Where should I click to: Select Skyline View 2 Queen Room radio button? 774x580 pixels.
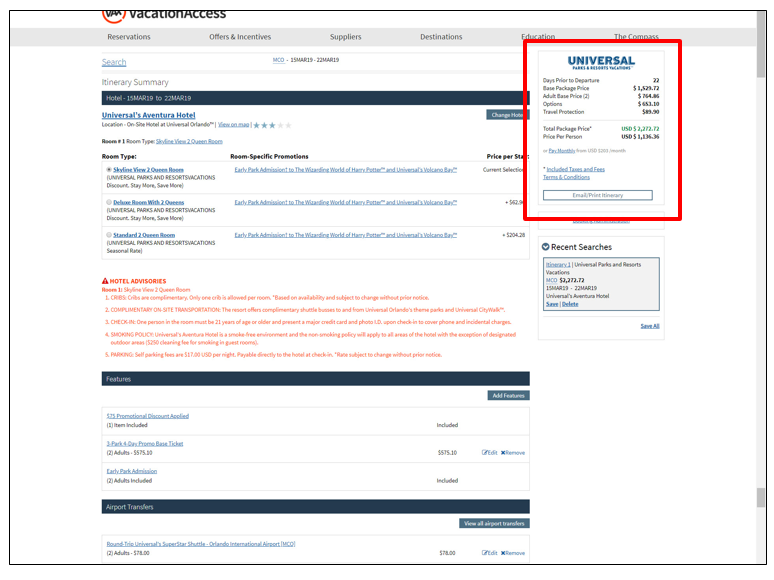pyautogui.click(x=109, y=169)
